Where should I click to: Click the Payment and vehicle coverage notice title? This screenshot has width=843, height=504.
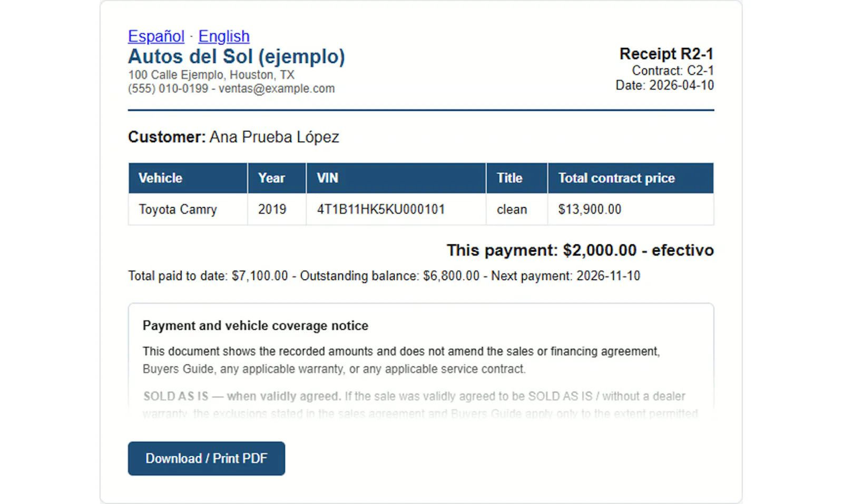[256, 325]
